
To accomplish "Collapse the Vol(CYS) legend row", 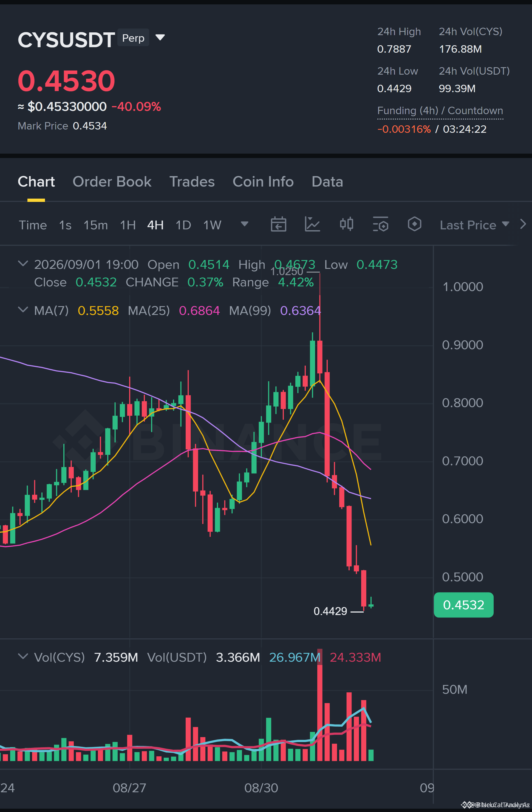I will (x=23, y=656).
